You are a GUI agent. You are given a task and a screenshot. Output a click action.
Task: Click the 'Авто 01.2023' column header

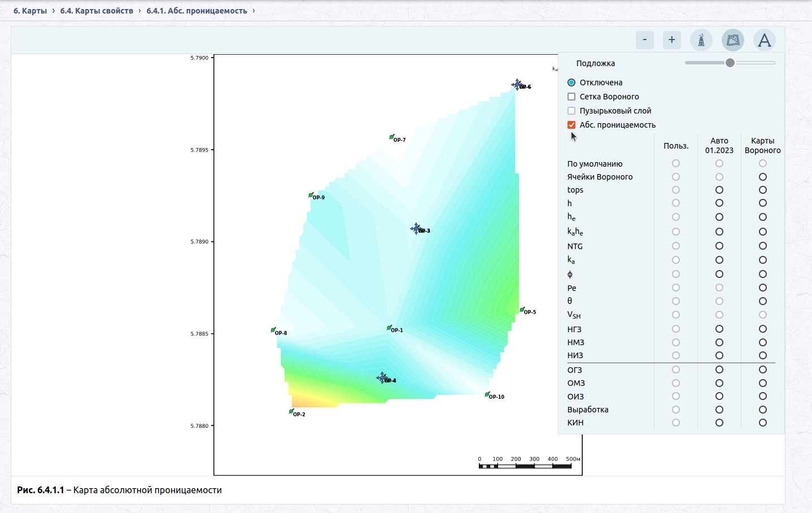tap(719, 146)
